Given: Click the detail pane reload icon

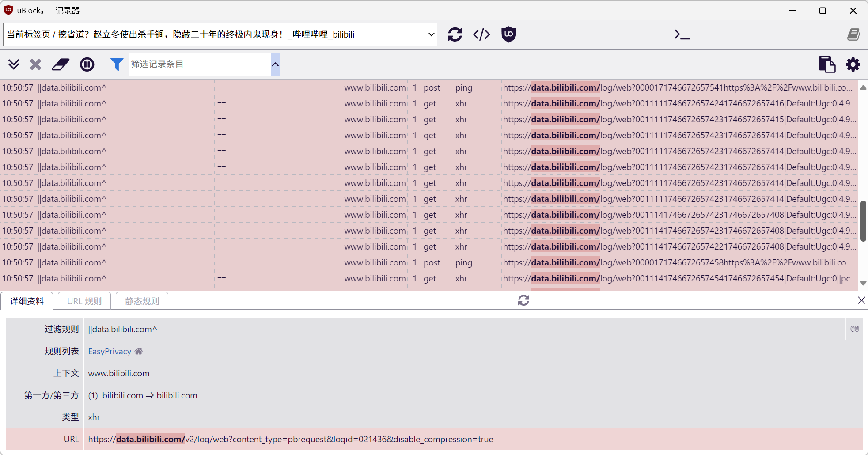Looking at the screenshot, I should point(523,300).
